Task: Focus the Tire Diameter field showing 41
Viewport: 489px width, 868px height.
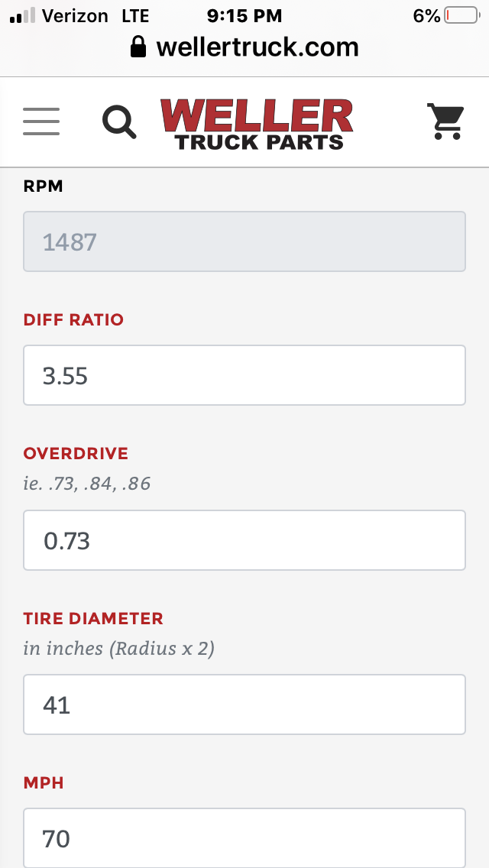Action: [x=244, y=704]
